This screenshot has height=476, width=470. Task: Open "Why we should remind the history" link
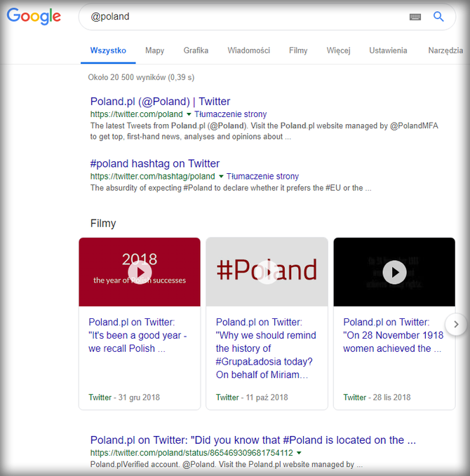point(266,348)
